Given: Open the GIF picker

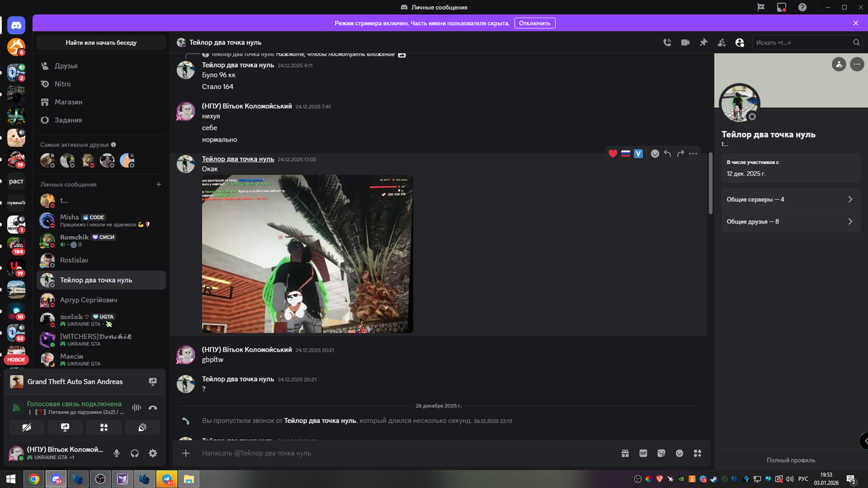Looking at the screenshot, I should [644, 453].
